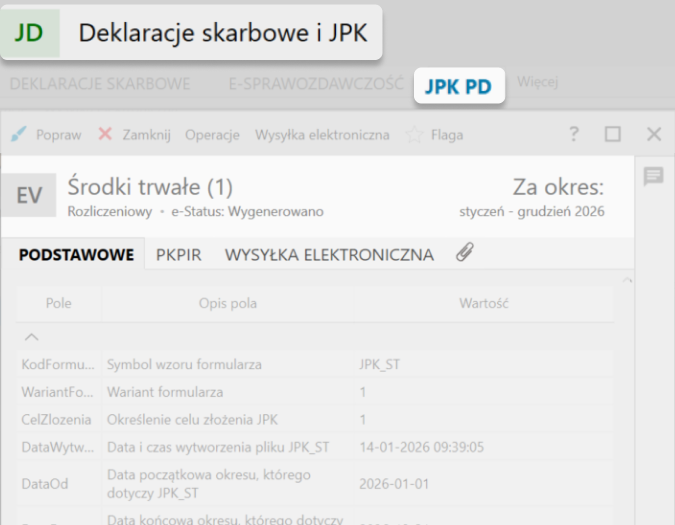
Task: Click the Popraw brush button in toolbar
Action: 46,134
